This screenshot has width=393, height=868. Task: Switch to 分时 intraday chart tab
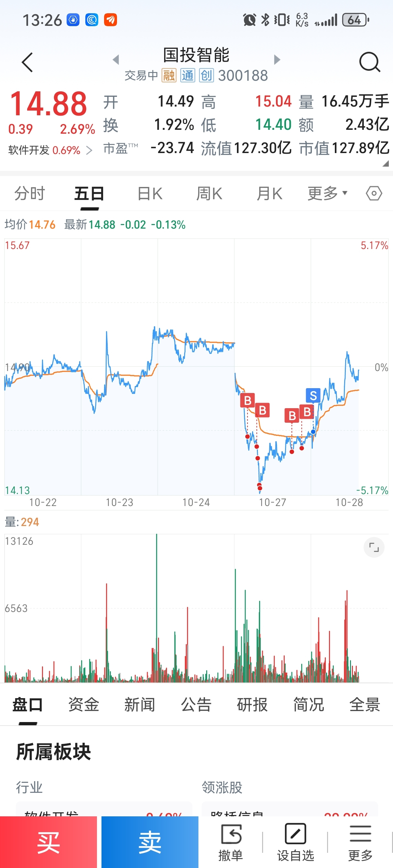[x=30, y=194]
